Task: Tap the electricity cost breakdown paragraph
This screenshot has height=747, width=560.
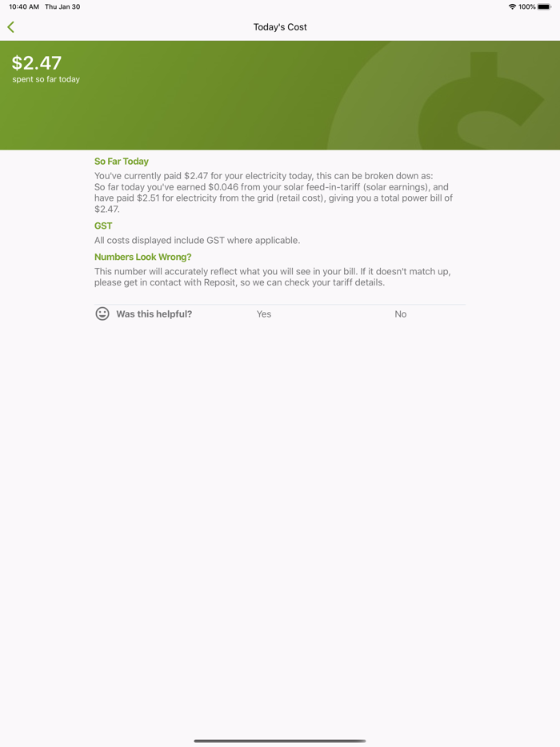Action: coord(274,193)
